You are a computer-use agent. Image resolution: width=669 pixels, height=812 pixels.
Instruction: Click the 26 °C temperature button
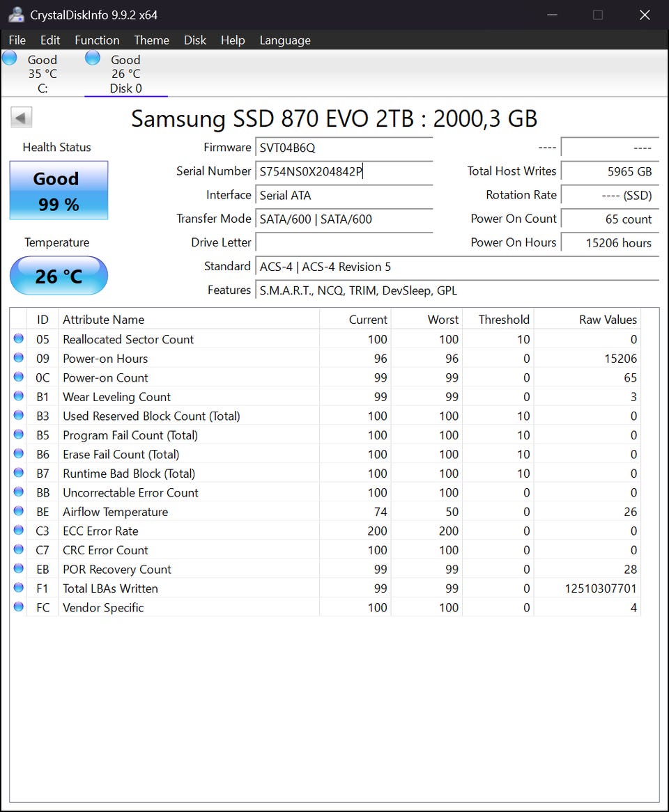pos(59,276)
